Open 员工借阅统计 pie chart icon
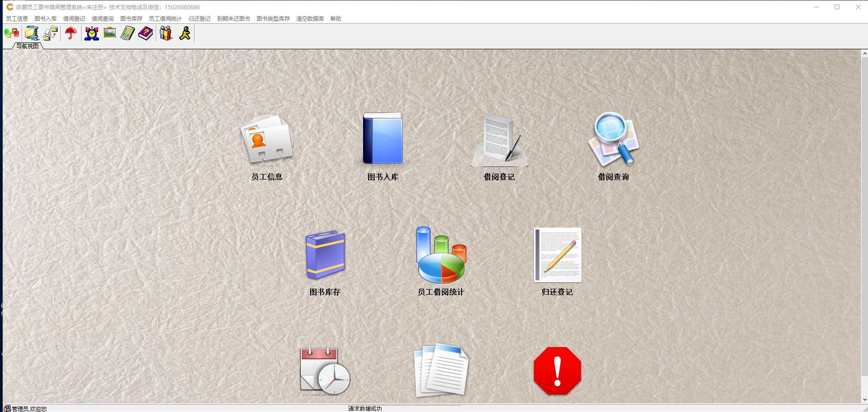 coord(441,255)
